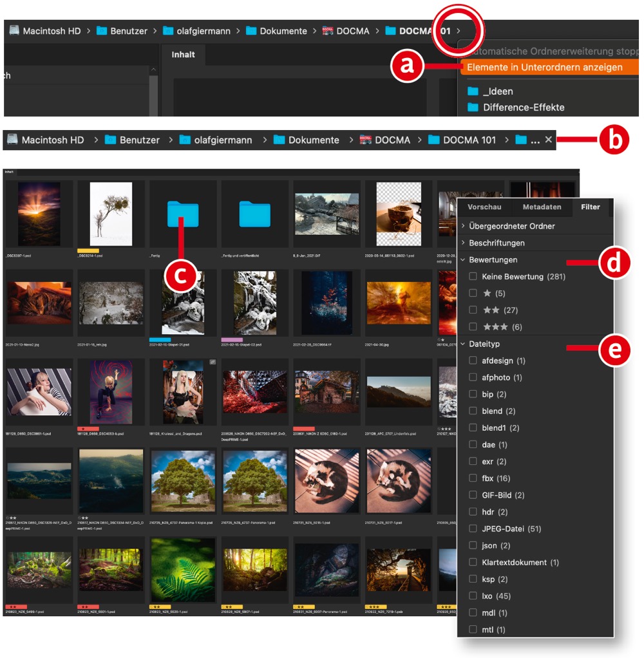The image size is (644, 658).
Task: Check the GIF-Bild (2) file type filter
Action: (x=473, y=494)
